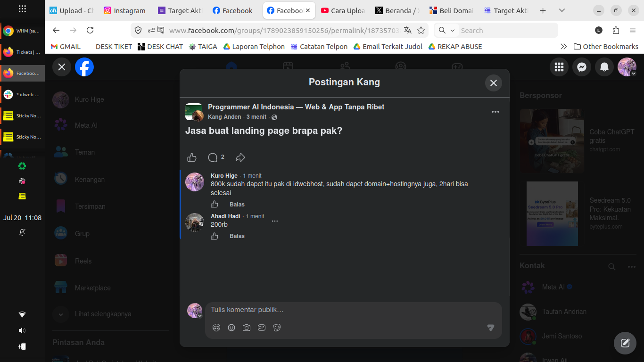
Task: Add a GIF to the comment
Action: tap(262, 328)
